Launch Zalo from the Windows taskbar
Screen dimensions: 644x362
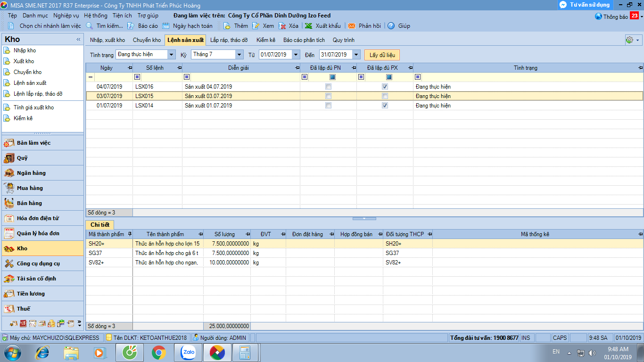pos(188,352)
